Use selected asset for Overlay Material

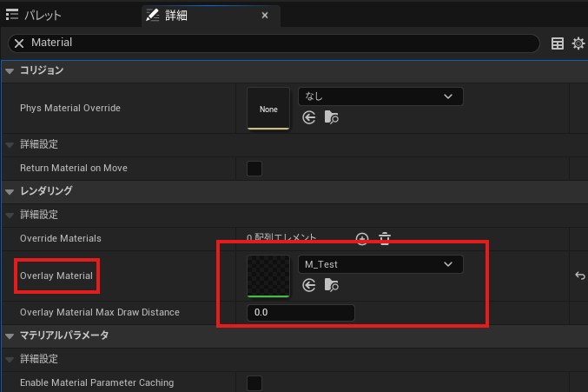[308, 284]
